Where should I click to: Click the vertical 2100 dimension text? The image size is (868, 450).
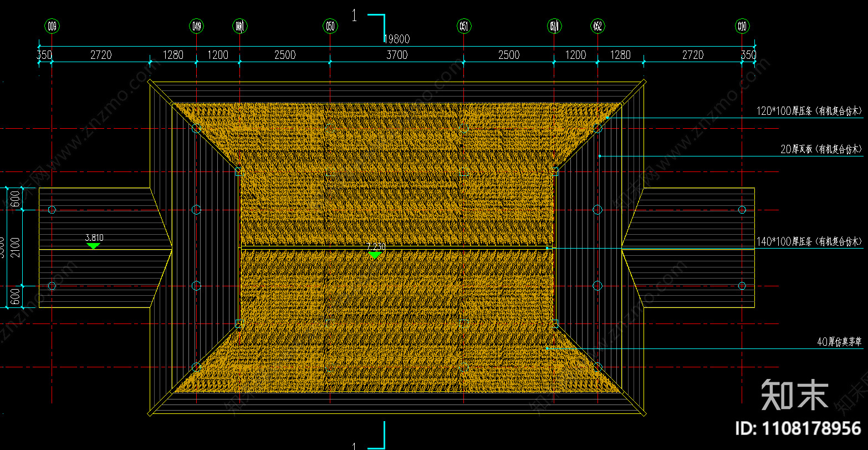(x=15, y=247)
